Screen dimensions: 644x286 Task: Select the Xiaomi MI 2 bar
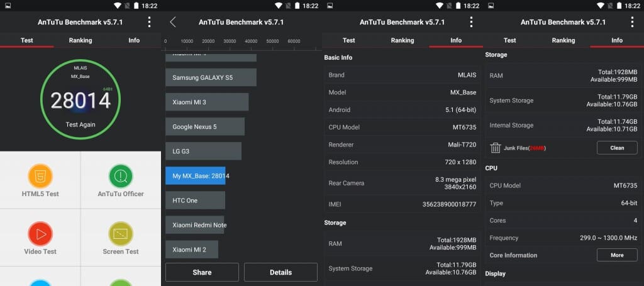pyautogui.click(x=192, y=250)
